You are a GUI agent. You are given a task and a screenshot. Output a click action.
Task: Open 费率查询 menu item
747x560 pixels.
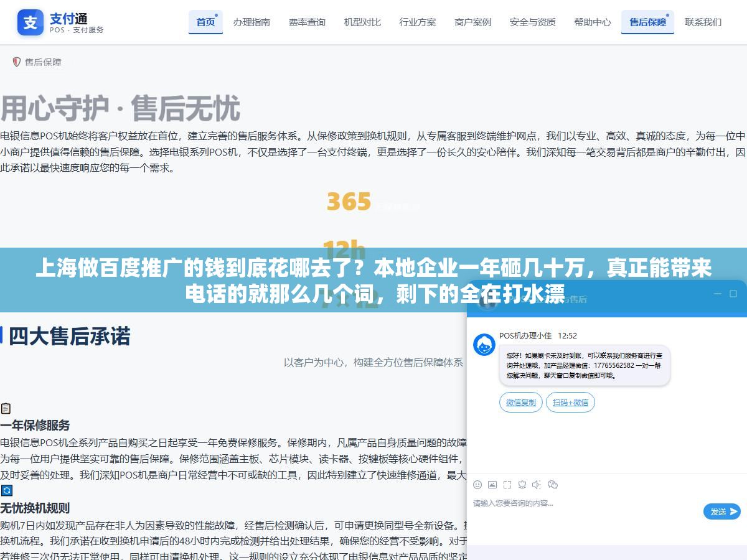pyautogui.click(x=307, y=22)
